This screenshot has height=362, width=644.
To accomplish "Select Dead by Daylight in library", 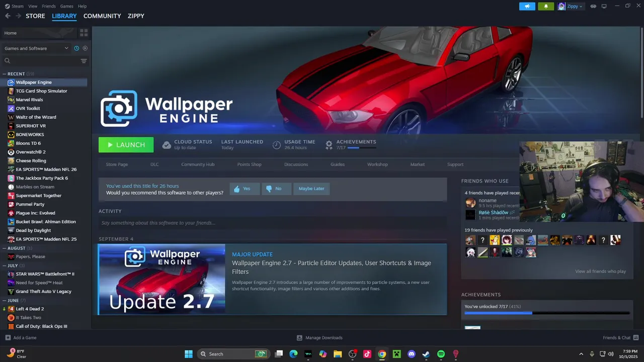I will point(33,230).
